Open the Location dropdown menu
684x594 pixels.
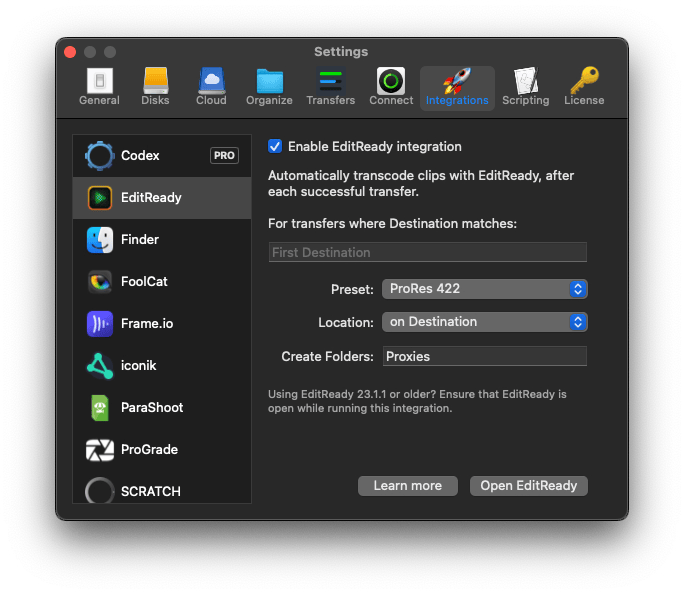click(484, 322)
